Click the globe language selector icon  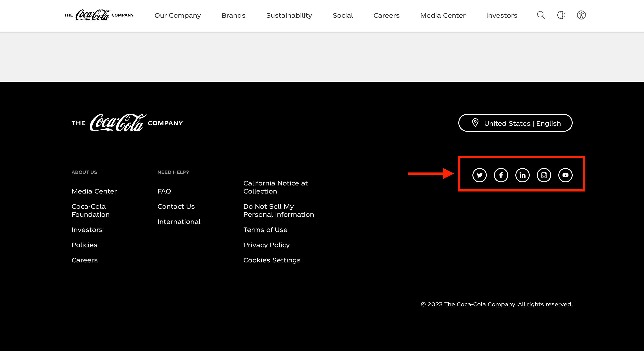[561, 15]
